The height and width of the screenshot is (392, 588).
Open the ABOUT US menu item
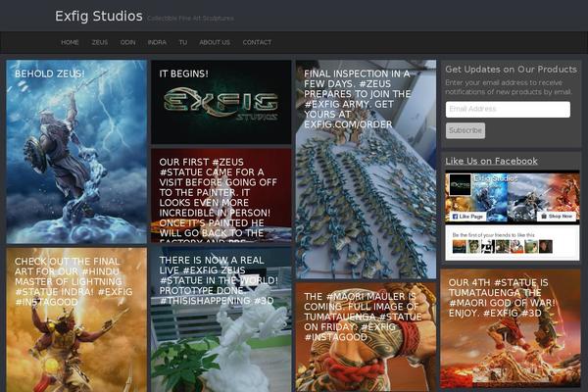coord(215,42)
